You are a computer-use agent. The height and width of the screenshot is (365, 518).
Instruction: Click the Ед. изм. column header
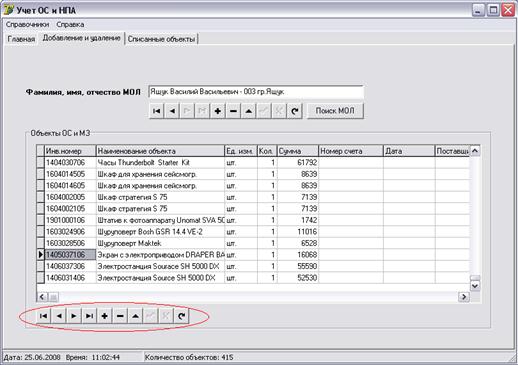pos(241,151)
